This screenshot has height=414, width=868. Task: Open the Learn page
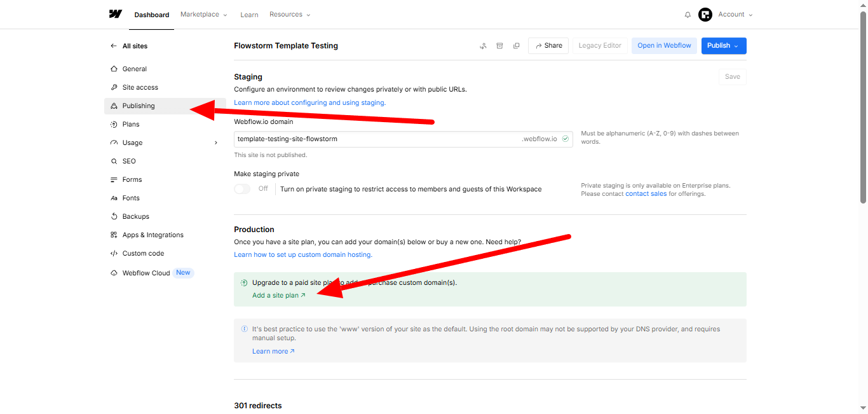[249, 15]
